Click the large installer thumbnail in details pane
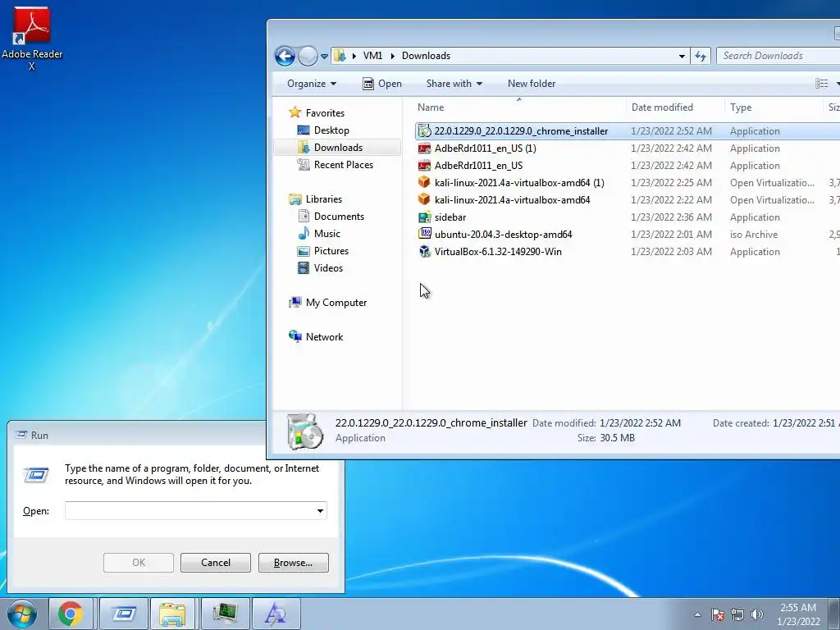Viewport: 840px width, 630px height. pos(304,431)
